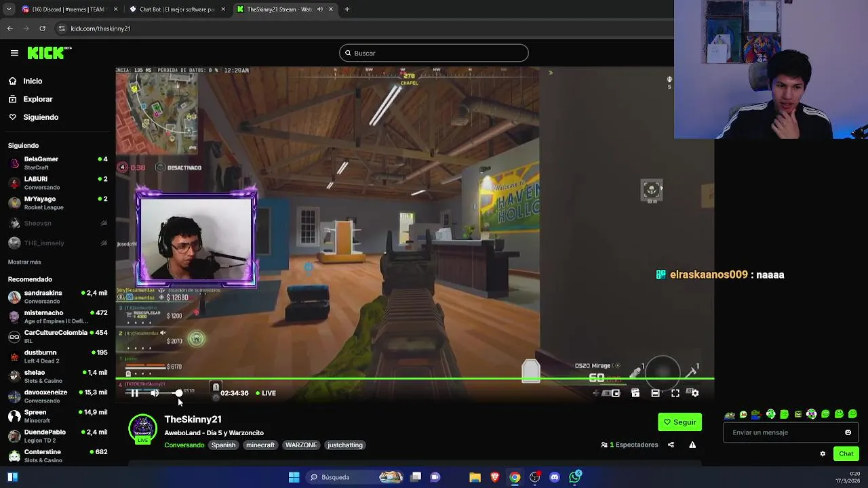The height and width of the screenshot is (488, 868).
Task: Switch to the Discord browser tab
Action: click(69, 9)
